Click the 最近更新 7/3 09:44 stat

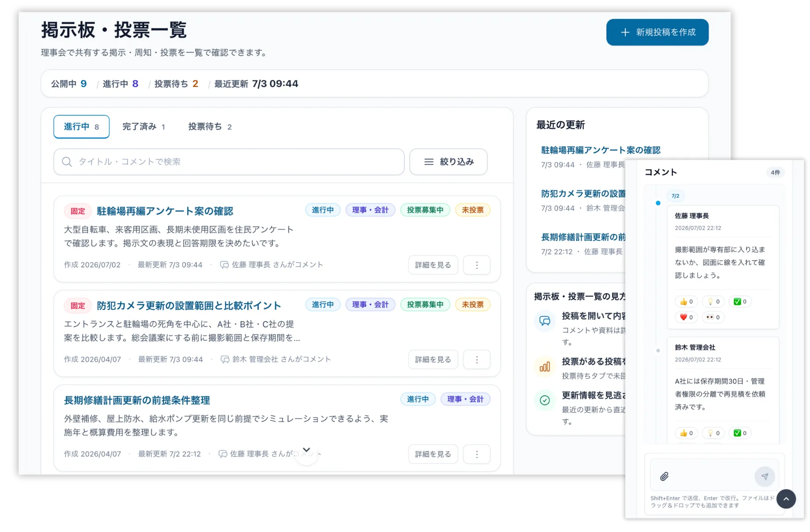[256, 84]
